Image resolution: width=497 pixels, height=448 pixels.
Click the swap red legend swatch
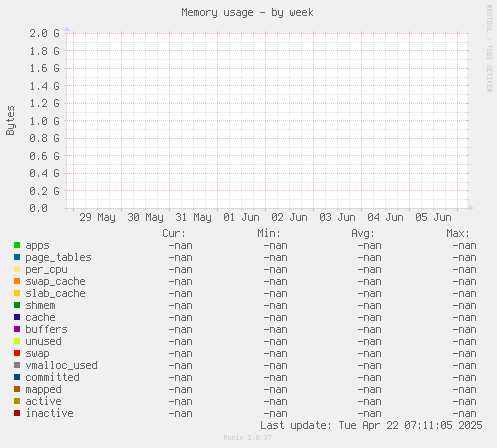[17, 353]
